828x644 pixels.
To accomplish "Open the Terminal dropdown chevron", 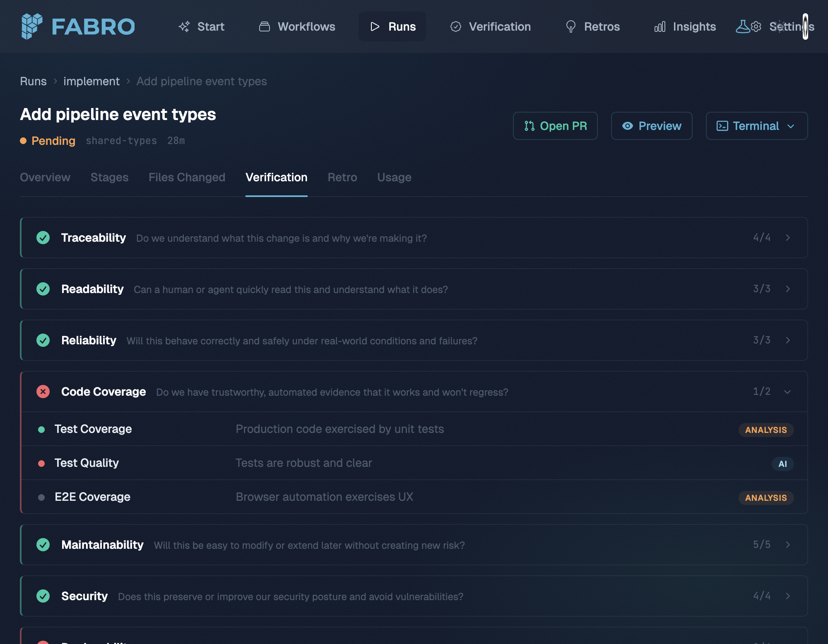I will click(x=792, y=126).
